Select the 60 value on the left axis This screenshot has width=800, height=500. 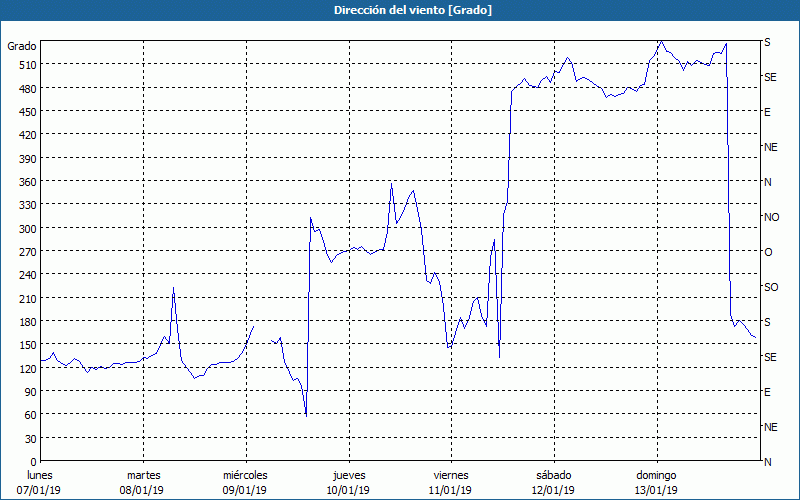31,415
